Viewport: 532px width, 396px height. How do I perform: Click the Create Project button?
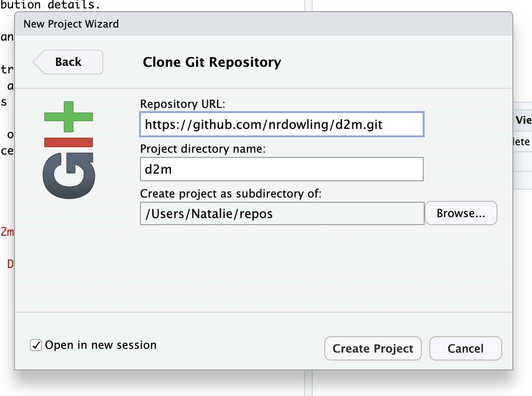373,348
